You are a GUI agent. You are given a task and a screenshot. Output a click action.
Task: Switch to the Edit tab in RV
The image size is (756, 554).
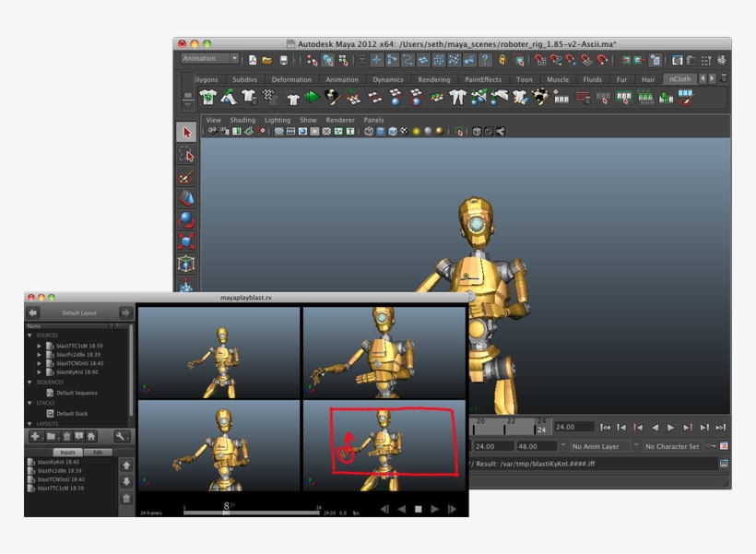tap(98, 453)
